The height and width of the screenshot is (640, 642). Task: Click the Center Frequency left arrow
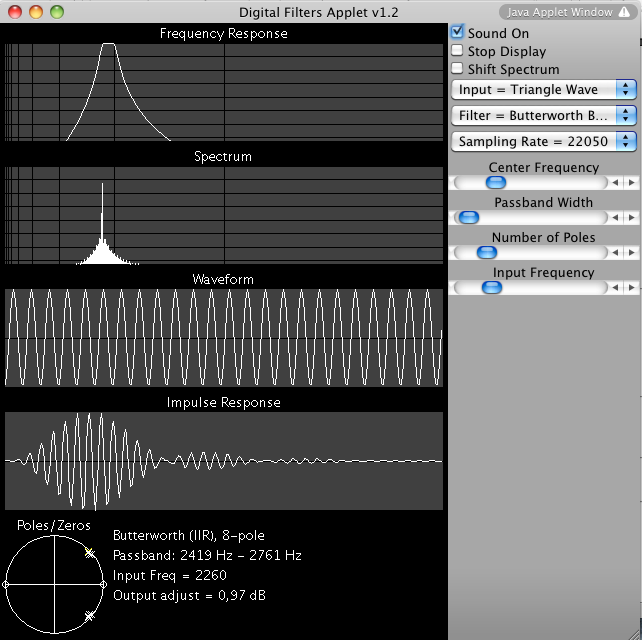tap(617, 183)
